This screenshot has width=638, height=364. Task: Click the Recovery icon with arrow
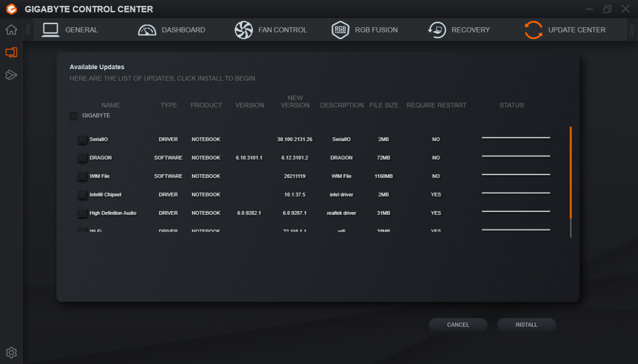(437, 30)
